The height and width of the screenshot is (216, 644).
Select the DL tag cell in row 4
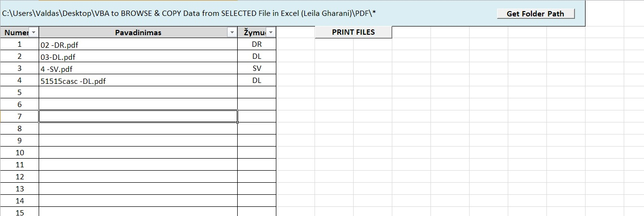click(x=257, y=81)
